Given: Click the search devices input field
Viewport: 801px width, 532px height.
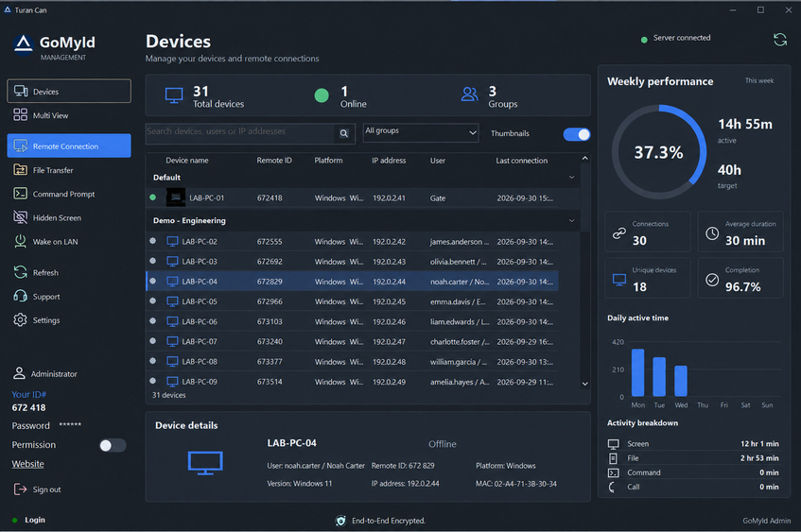Looking at the screenshot, I should (240, 133).
